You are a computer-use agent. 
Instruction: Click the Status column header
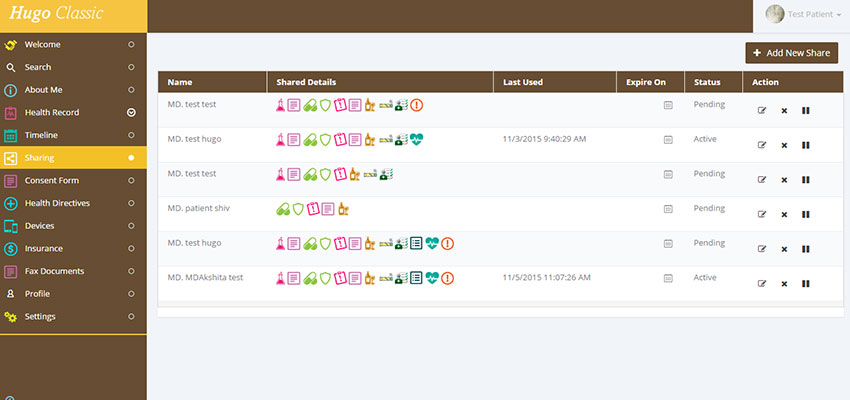coord(713,82)
